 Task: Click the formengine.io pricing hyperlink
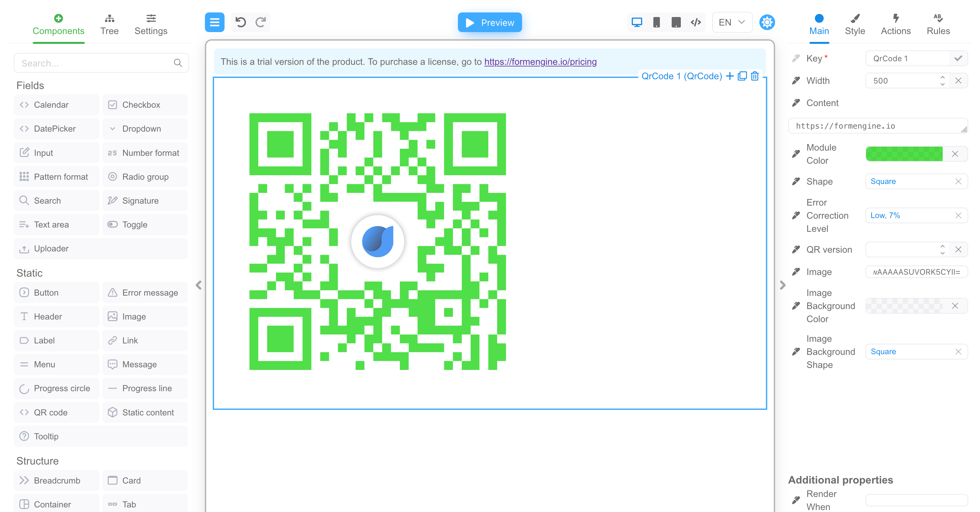[540, 62]
